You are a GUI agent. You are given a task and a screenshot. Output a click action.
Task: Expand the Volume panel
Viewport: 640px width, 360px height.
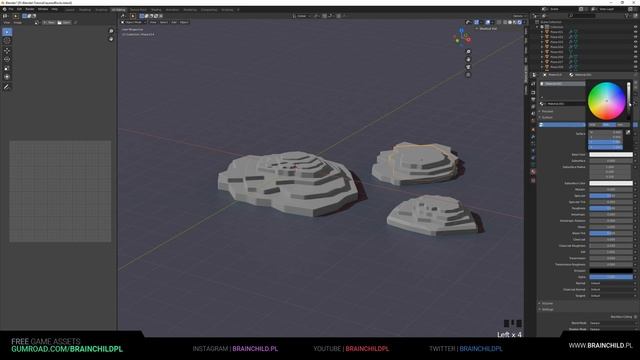[547, 303]
